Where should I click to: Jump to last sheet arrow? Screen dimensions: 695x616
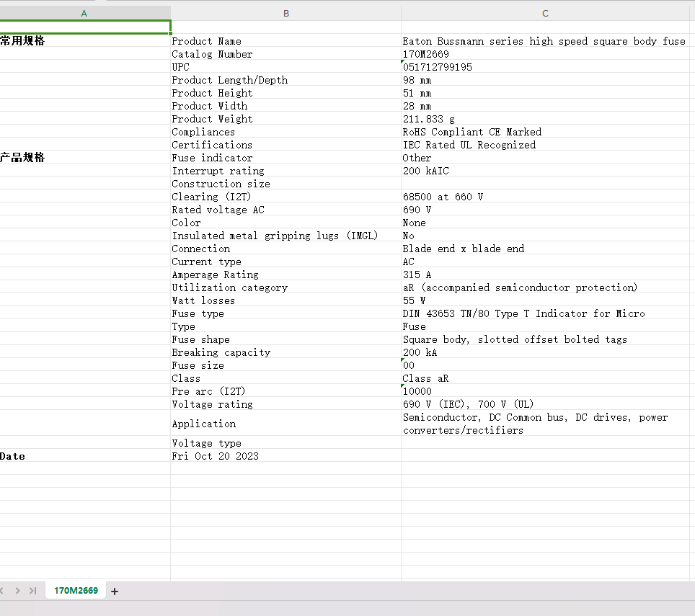coord(32,591)
